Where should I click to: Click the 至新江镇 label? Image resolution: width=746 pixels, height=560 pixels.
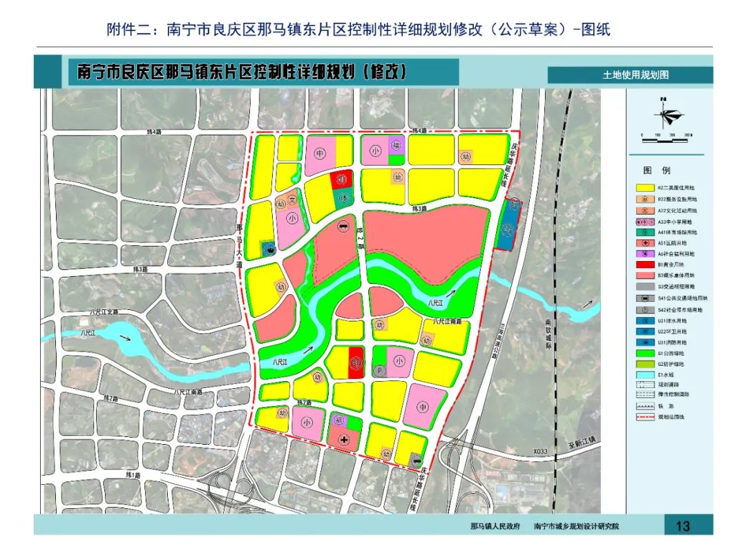[x=582, y=442]
